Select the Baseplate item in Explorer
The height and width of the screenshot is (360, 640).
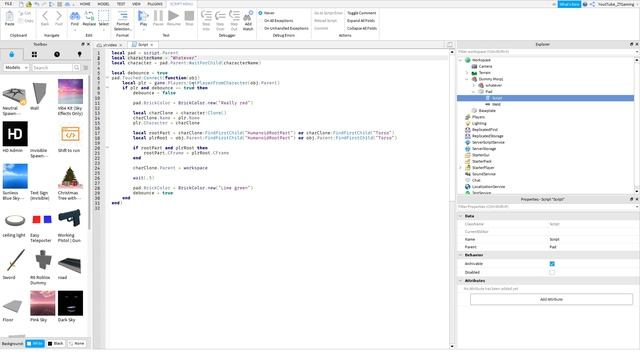tap(487, 111)
